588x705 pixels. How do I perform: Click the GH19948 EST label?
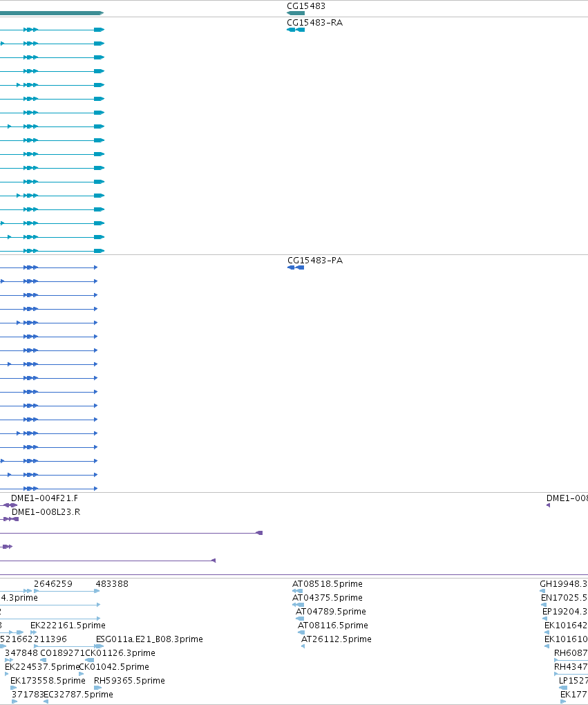point(564,583)
